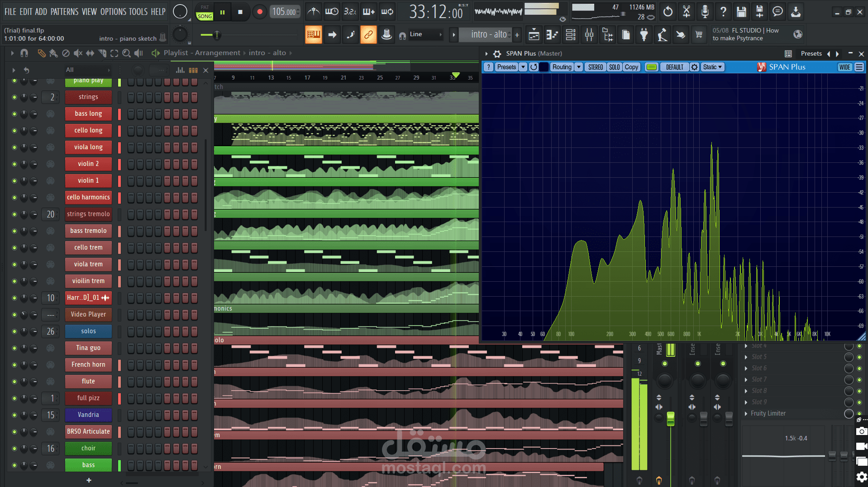Viewport: 868px width, 487px height.
Task: Select the Zoom magnifier tool in the Playlist
Action: pos(126,53)
